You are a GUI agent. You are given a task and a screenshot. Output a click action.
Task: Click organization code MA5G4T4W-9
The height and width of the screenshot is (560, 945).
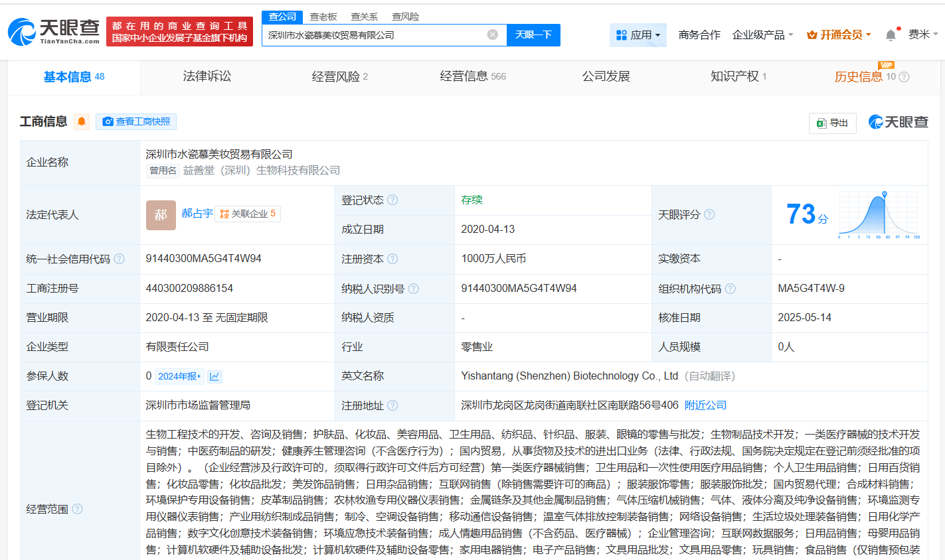coord(811,289)
